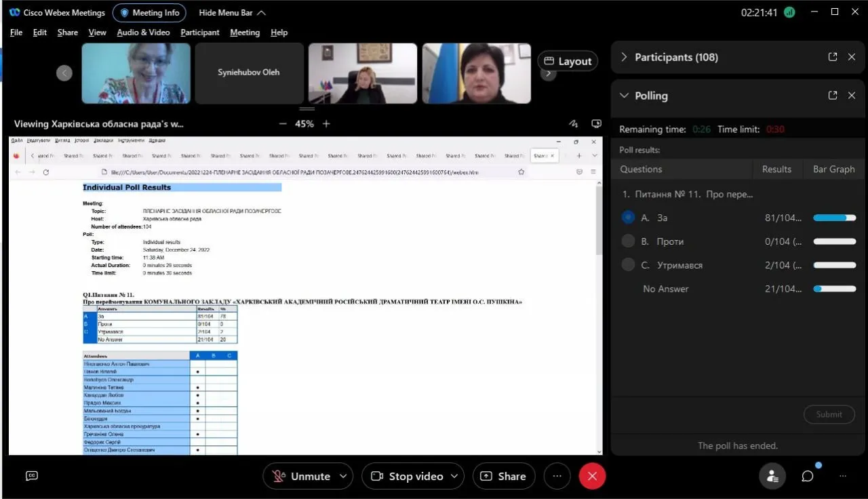
Task: Open the closed captions icon
Action: click(x=32, y=476)
